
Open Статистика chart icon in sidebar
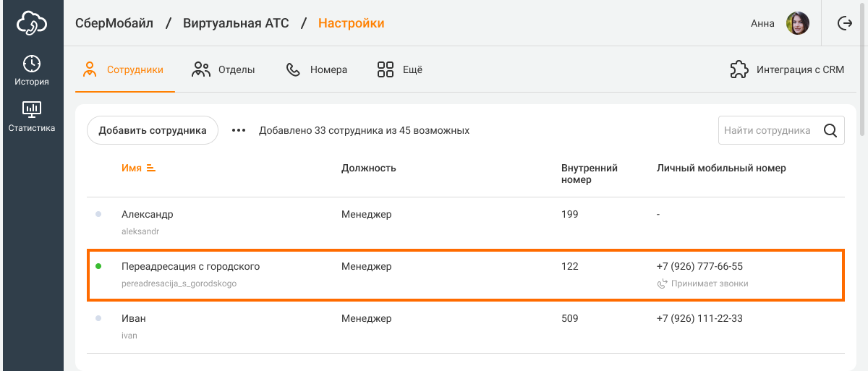click(32, 110)
